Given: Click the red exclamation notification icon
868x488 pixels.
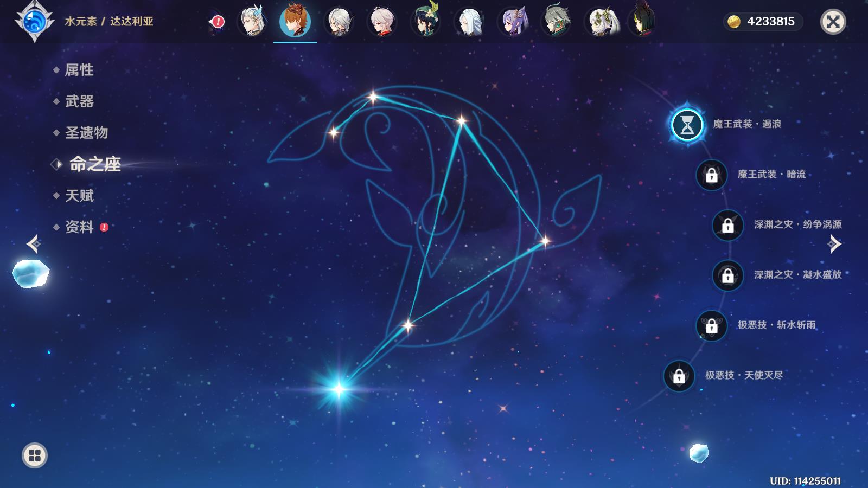Looking at the screenshot, I should (218, 22).
